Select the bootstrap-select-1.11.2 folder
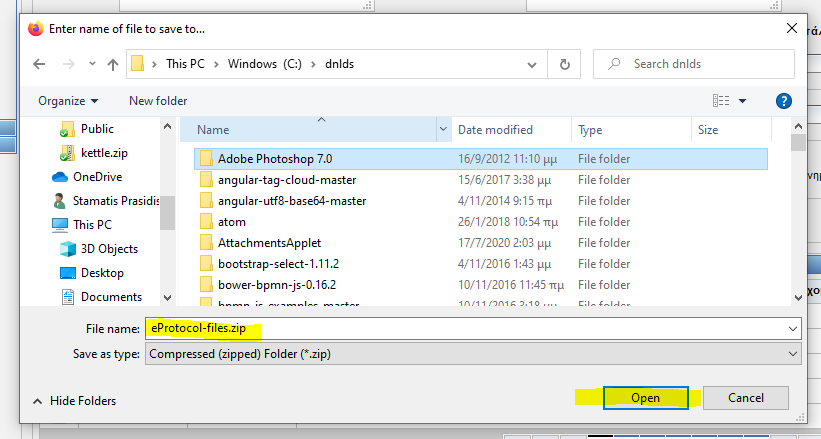Screen dimensions: 821x439 coord(278,264)
